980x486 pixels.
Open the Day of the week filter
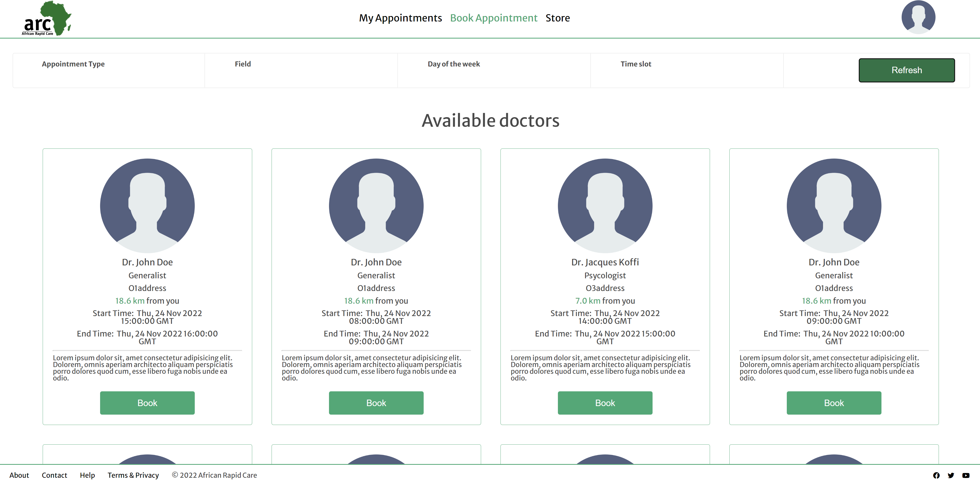(x=494, y=70)
